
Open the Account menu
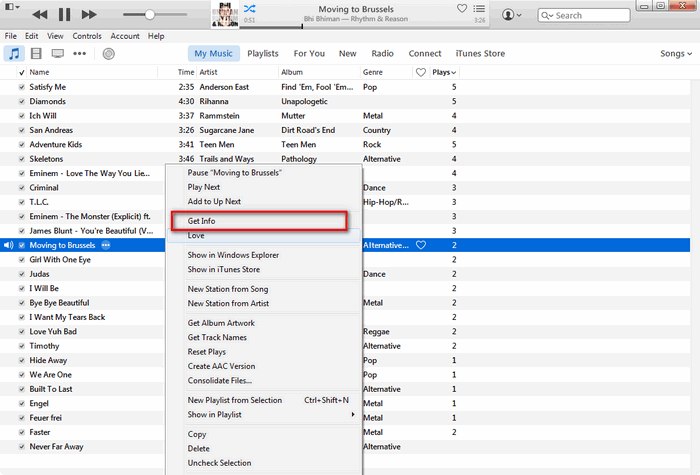[125, 36]
